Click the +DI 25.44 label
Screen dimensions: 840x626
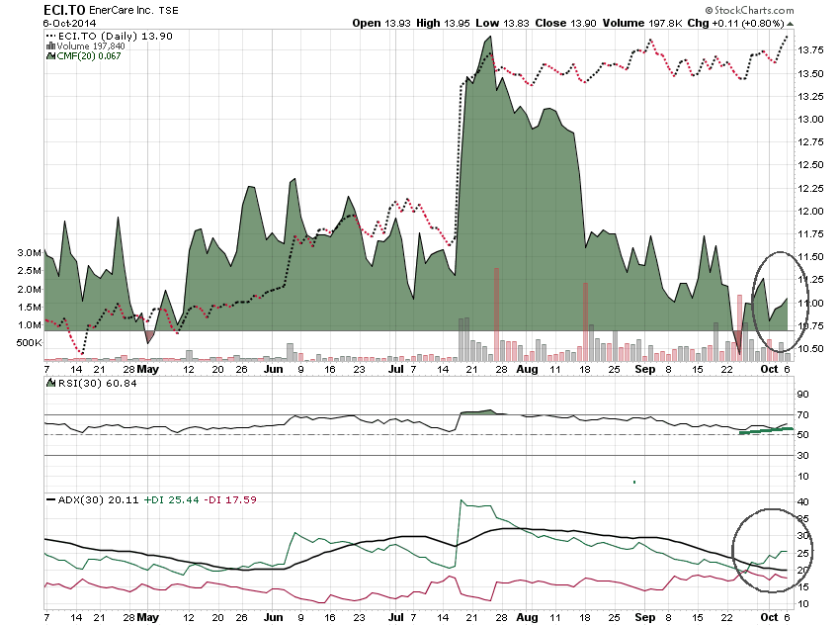coord(171,499)
